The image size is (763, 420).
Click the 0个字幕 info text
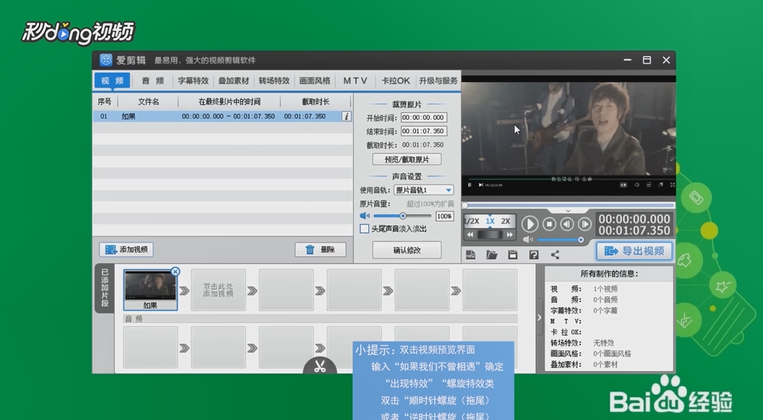pyautogui.click(x=605, y=310)
